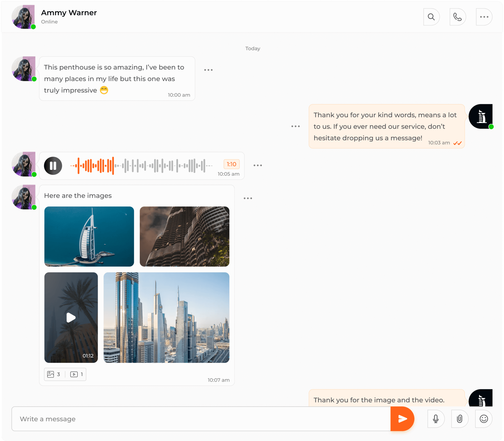The height and width of the screenshot is (441, 504).
Task: Open the header more options menu
Action: tap(484, 17)
